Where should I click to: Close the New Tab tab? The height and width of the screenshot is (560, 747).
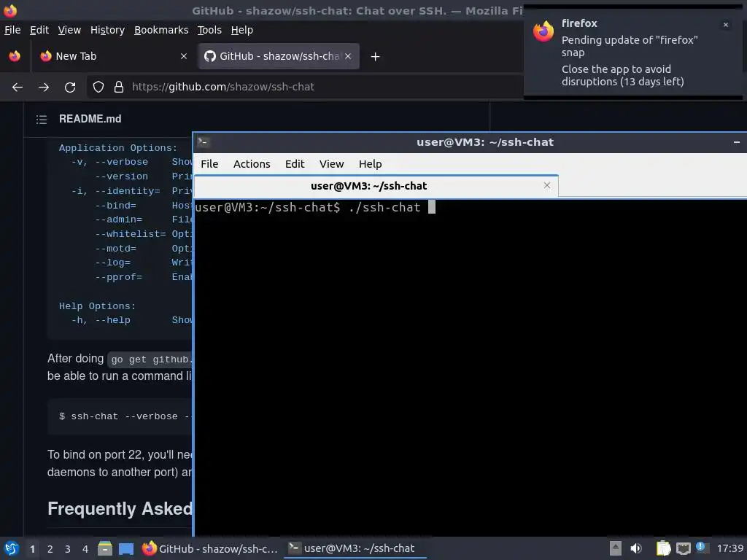(183, 56)
